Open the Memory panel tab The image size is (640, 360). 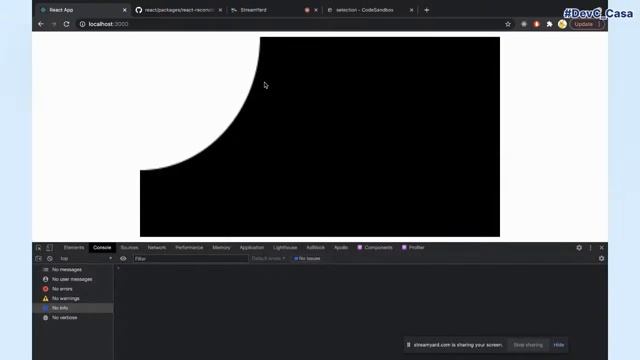pyautogui.click(x=221, y=248)
